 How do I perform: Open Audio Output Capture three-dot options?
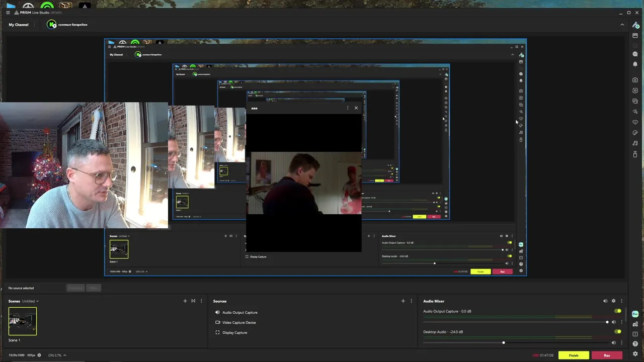coord(621,322)
